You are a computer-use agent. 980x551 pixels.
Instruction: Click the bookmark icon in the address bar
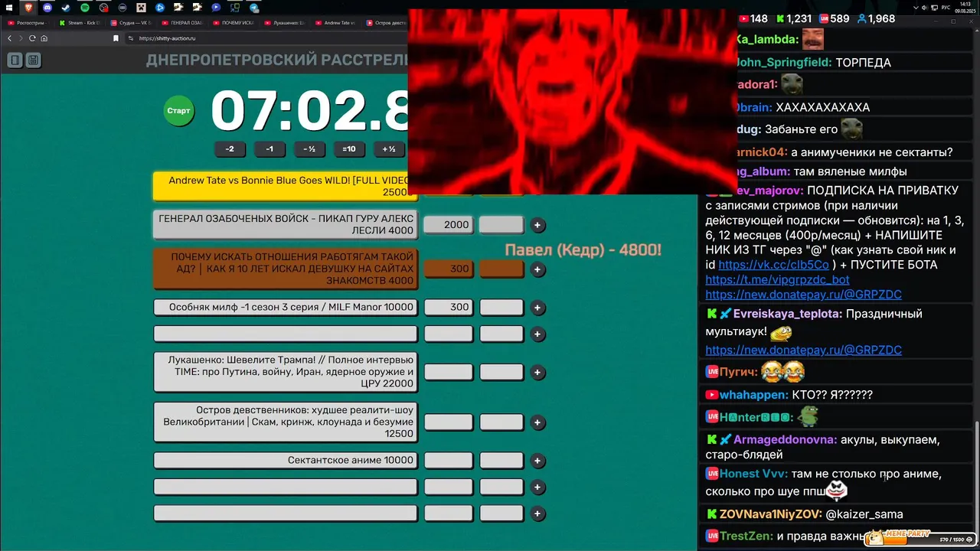tap(116, 38)
